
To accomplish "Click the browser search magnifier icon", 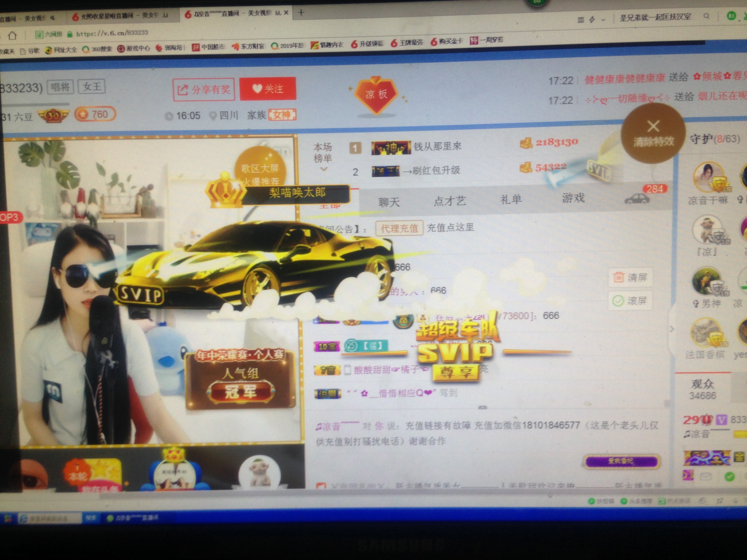I will pos(706,16).
